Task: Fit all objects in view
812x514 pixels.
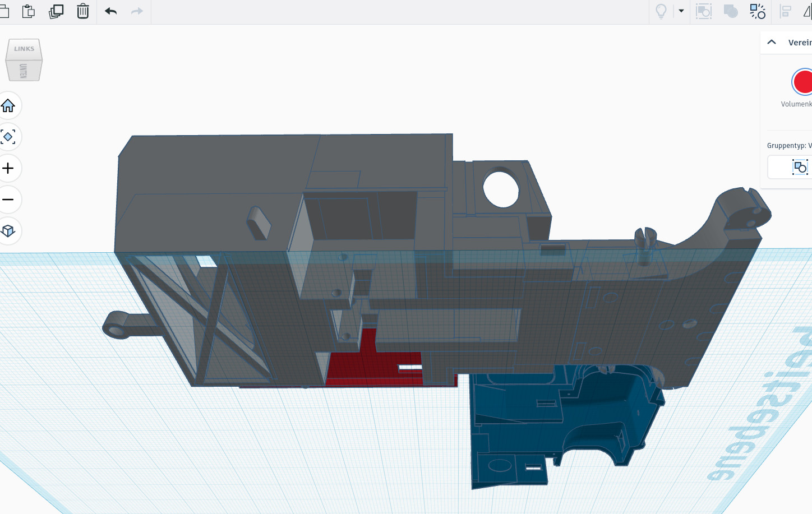Action: pos(8,137)
